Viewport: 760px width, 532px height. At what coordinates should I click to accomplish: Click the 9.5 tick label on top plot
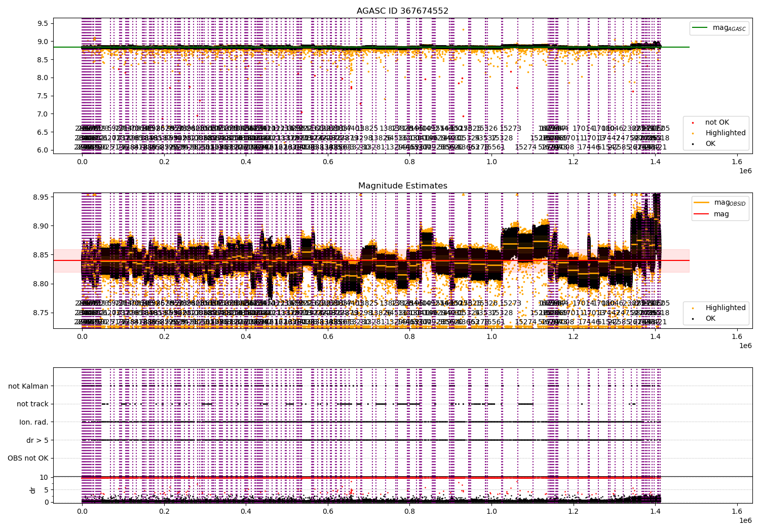pyautogui.click(x=43, y=23)
